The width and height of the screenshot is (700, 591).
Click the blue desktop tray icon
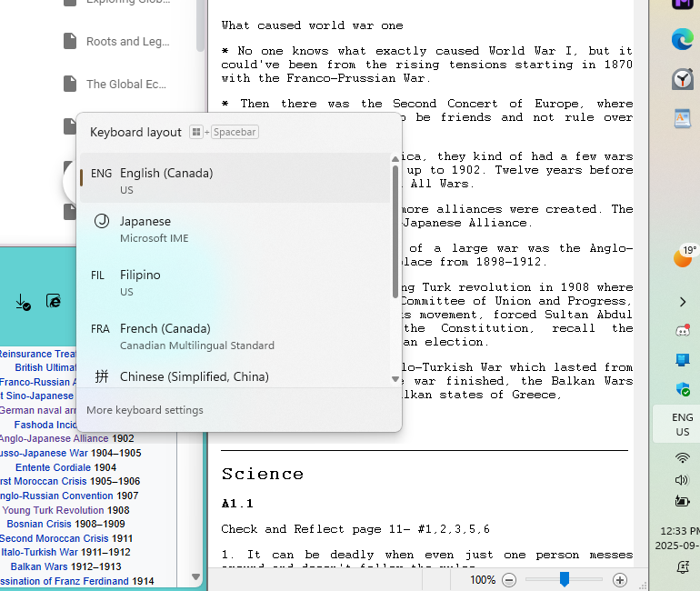(683, 359)
